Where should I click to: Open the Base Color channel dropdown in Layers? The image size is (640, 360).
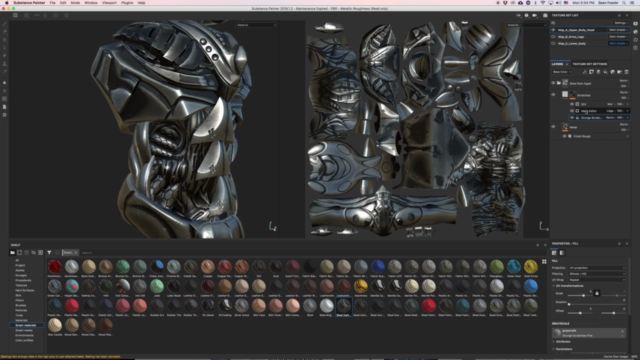tap(562, 72)
